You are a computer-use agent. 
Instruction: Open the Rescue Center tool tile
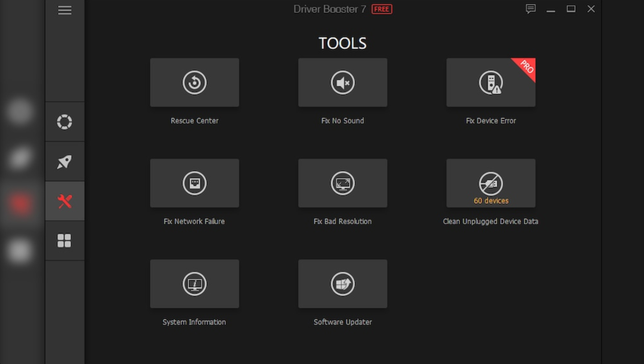[x=194, y=83]
